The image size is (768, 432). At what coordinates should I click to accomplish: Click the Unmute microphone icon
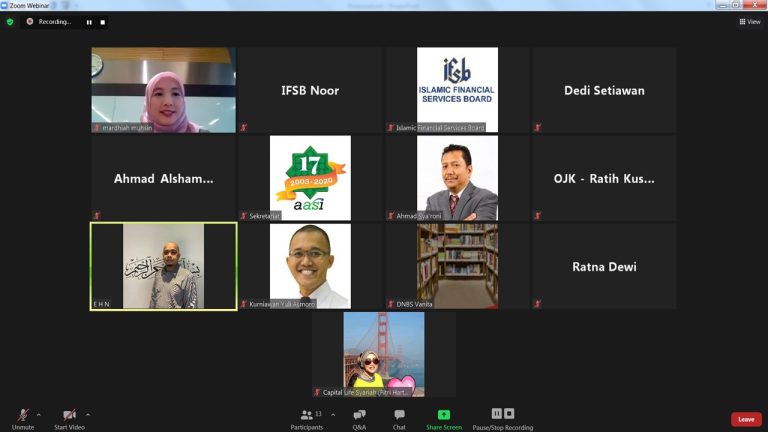click(x=23, y=415)
